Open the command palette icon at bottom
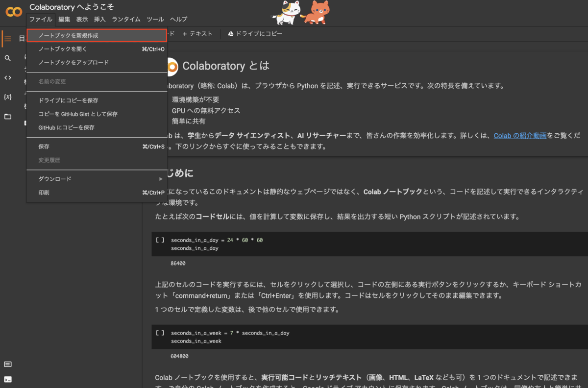This screenshot has width=588, height=388. pos(8,364)
